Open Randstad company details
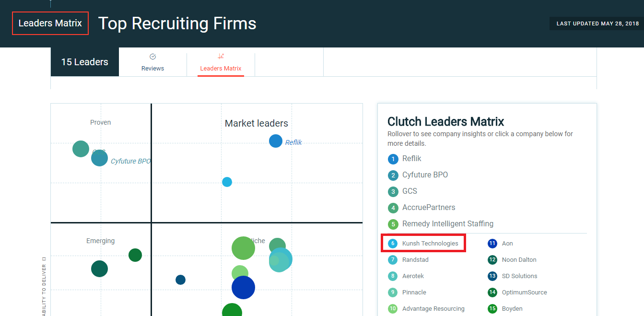The width and height of the screenshot is (644, 316). [x=415, y=260]
